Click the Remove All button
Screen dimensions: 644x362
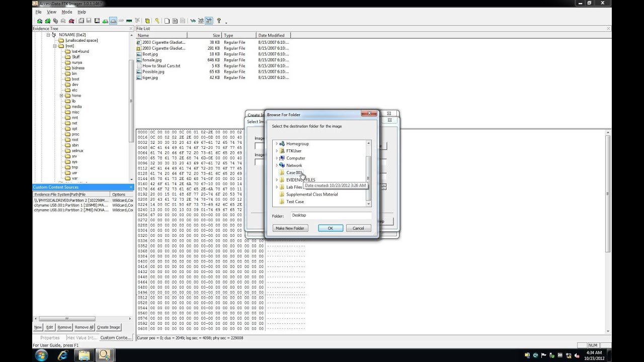pyautogui.click(x=84, y=327)
